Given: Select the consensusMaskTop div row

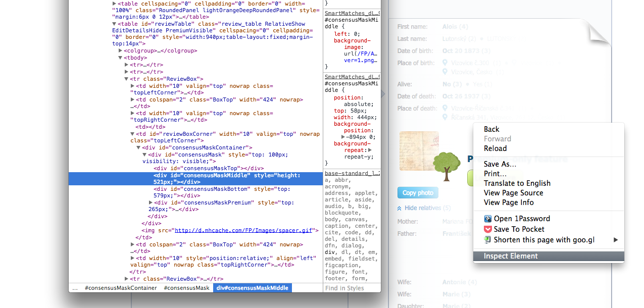Looking at the screenshot, I should (209, 168).
